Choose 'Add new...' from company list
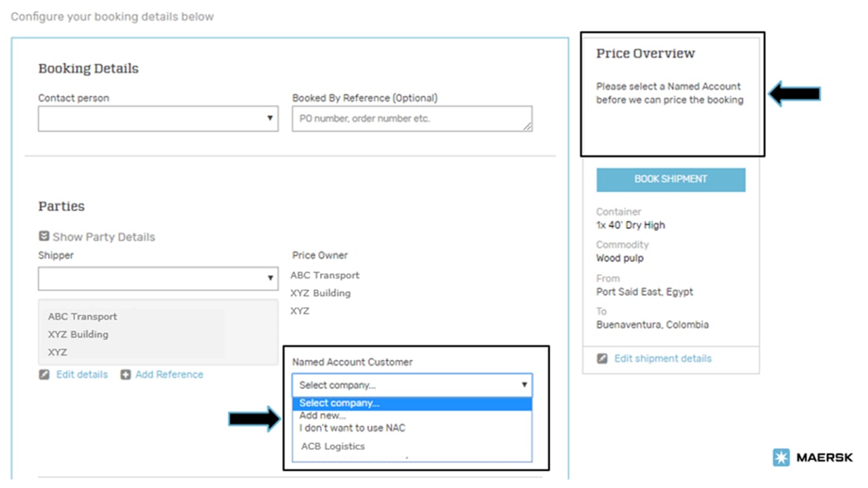This screenshot has height=488, width=868. [323, 415]
